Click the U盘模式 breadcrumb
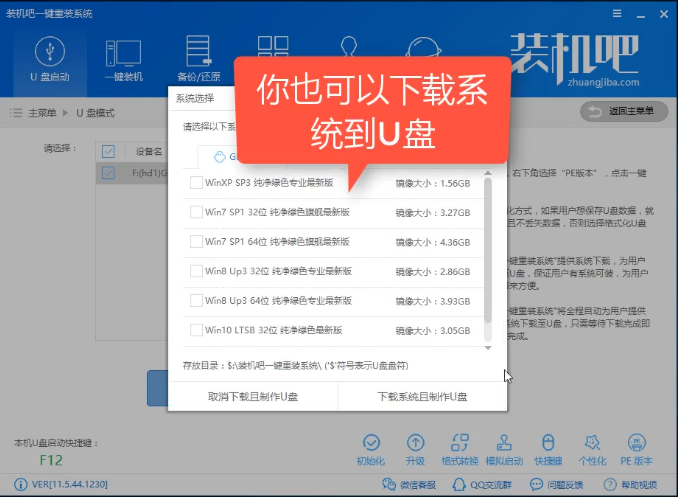Image resolution: width=682 pixels, height=501 pixels. click(95, 113)
